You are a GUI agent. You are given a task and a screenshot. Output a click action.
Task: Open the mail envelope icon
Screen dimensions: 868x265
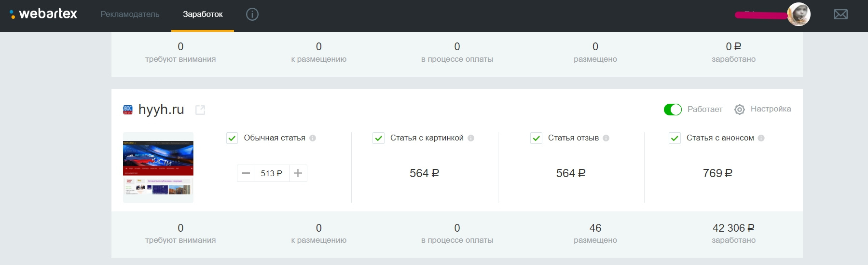(840, 14)
